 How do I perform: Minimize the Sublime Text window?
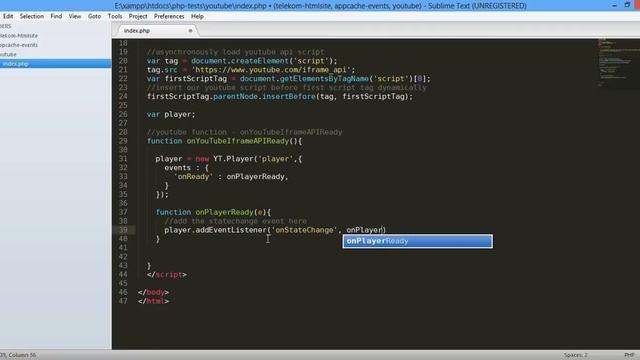coord(614,5)
